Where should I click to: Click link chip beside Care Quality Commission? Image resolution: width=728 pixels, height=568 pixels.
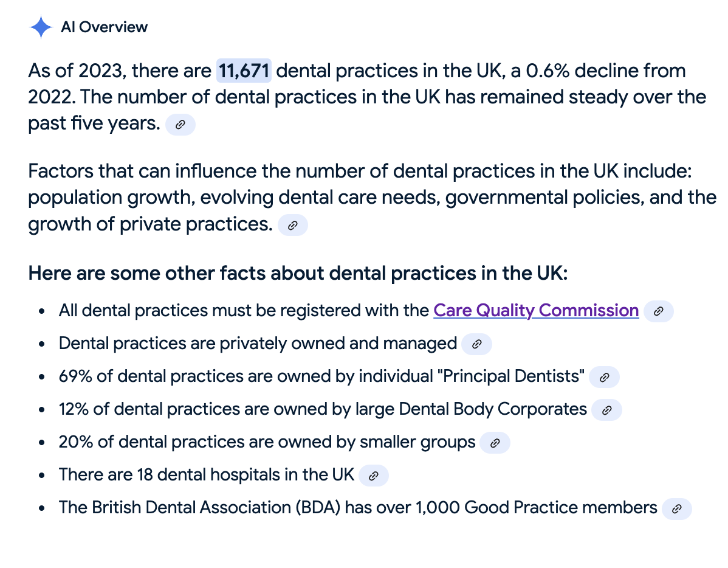click(x=658, y=311)
